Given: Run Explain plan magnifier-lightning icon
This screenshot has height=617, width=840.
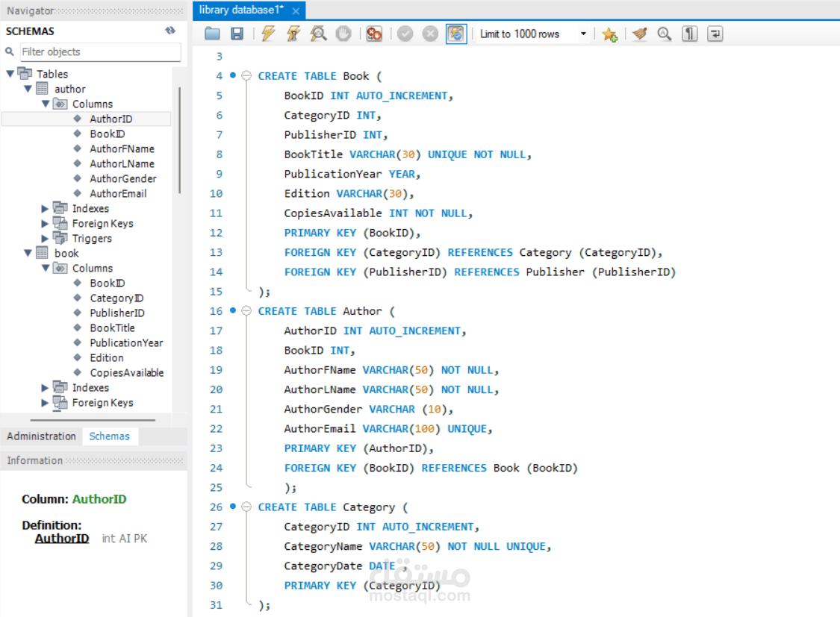Looking at the screenshot, I should click(318, 34).
